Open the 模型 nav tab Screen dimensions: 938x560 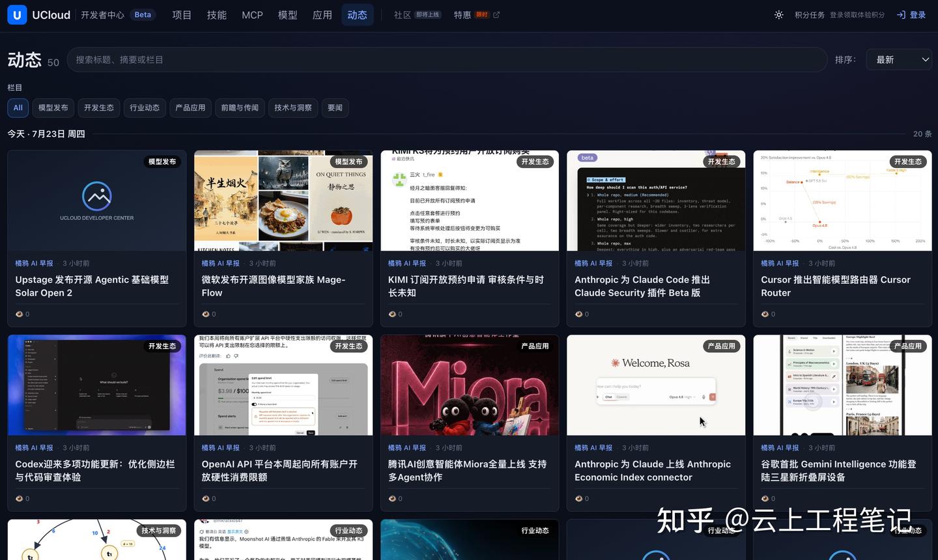[287, 15]
